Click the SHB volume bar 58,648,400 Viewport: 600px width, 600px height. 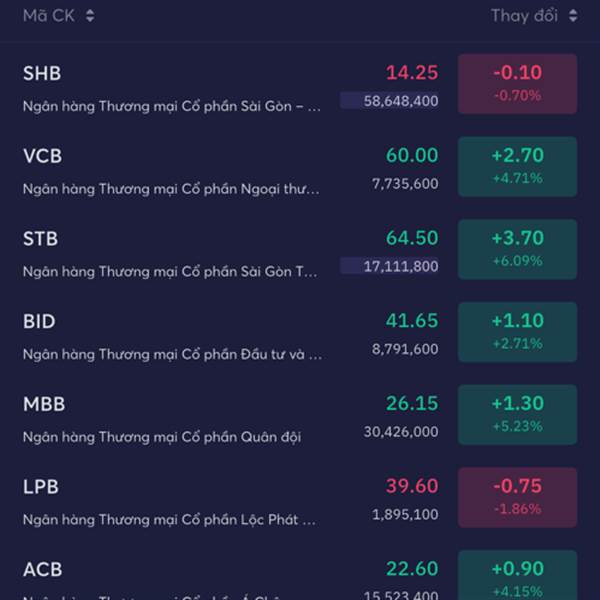[x=389, y=101]
